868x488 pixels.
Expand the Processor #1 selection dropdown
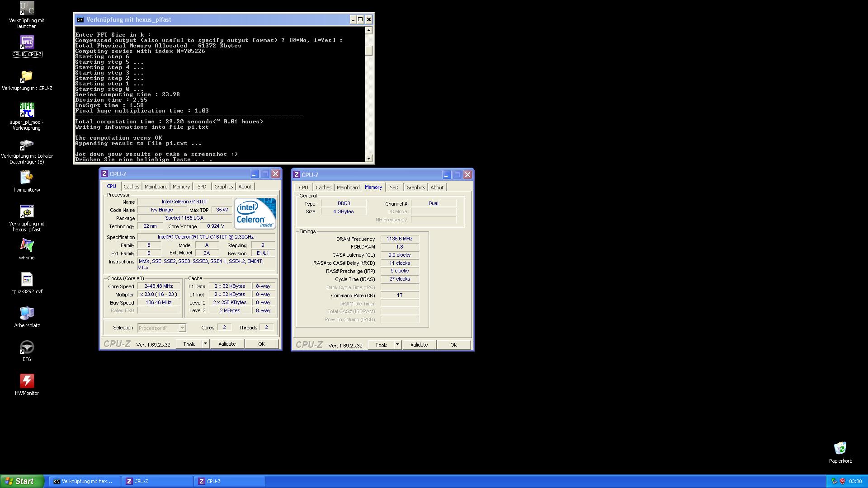182,328
